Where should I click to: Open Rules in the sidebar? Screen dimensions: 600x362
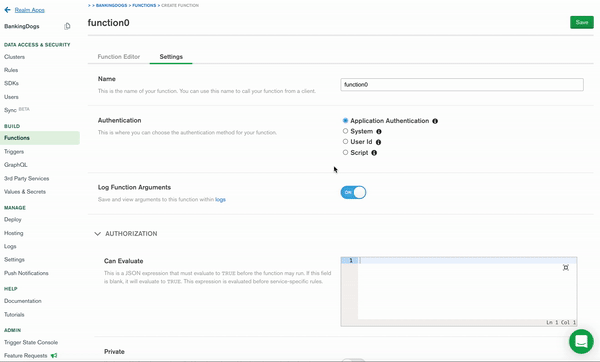[11, 70]
